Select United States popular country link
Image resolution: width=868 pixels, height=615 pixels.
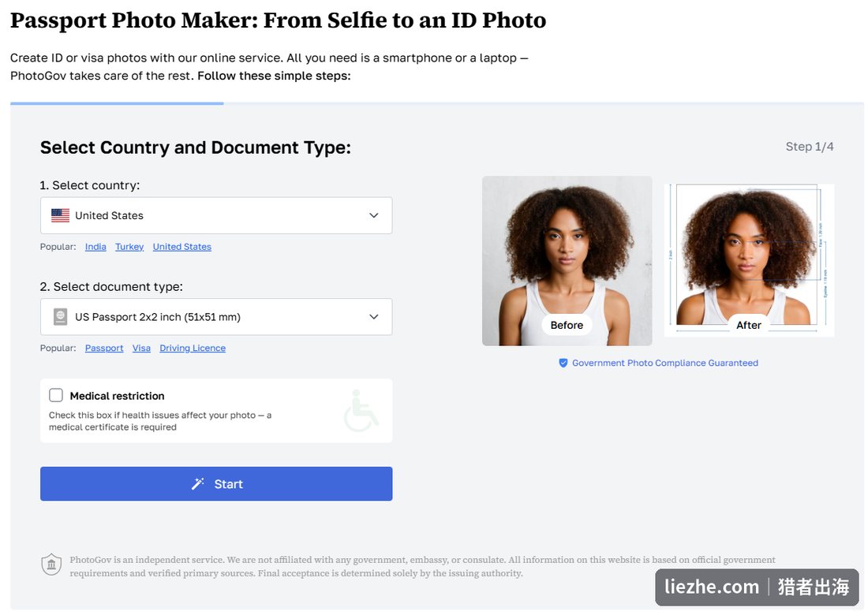click(x=182, y=247)
